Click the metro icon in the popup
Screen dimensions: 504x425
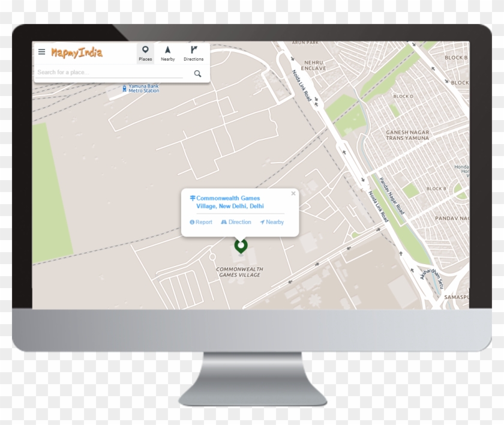coord(193,197)
